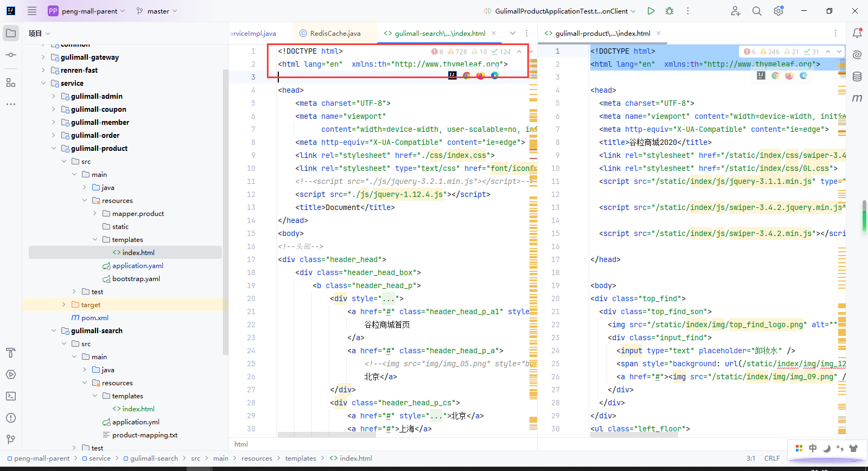Image resolution: width=868 pixels, height=471 pixels.
Task: Expand the target folder
Action: click(x=64, y=304)
